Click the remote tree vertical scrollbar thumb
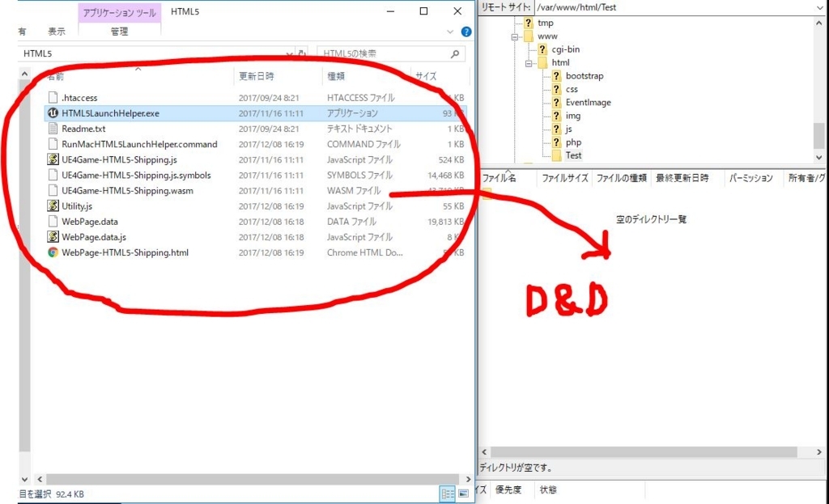Viewport: 829px width, 504px height. pos(819,136)
